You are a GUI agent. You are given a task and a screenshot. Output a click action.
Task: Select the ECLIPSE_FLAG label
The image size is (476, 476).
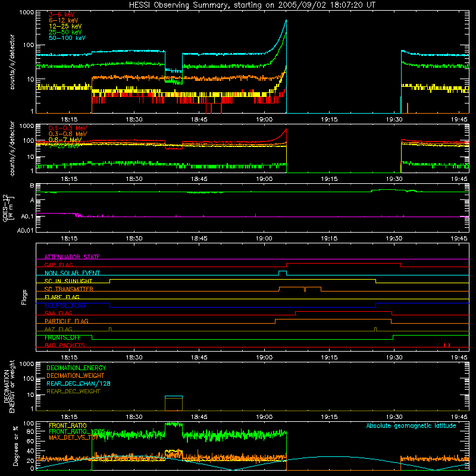[65, 305]
